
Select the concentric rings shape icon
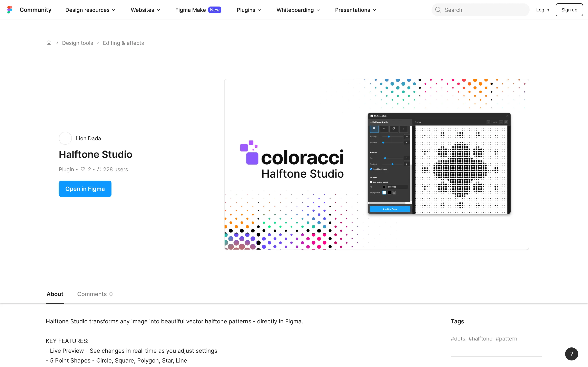tap(394, 129)
